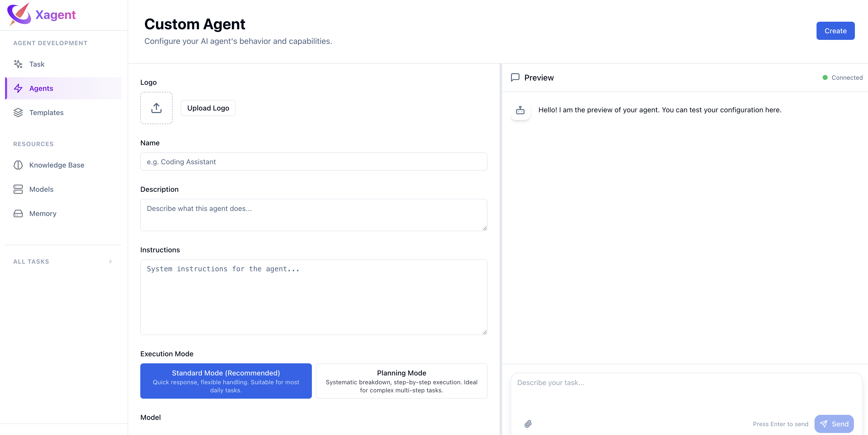Click the Agents lightning bolt icon
The width and height of the screenshot is (868, 435).
tap(18, 88)
